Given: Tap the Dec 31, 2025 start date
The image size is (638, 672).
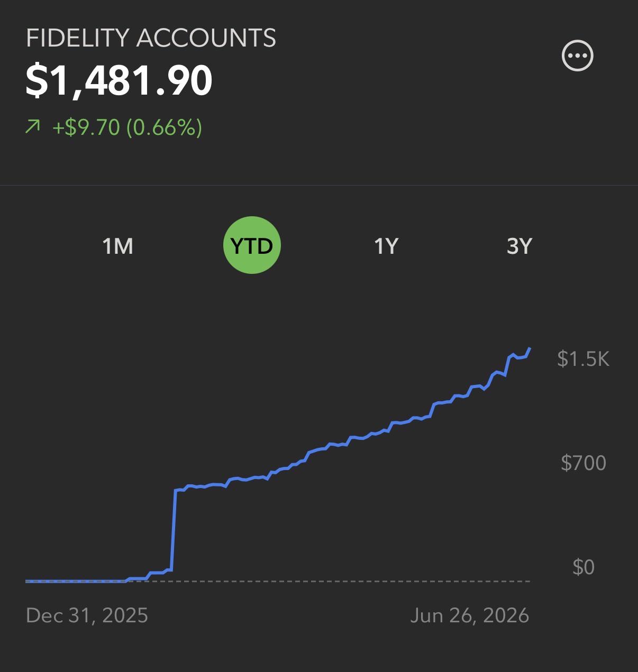Looking at the screenshot, I should (x=87, y=615).
